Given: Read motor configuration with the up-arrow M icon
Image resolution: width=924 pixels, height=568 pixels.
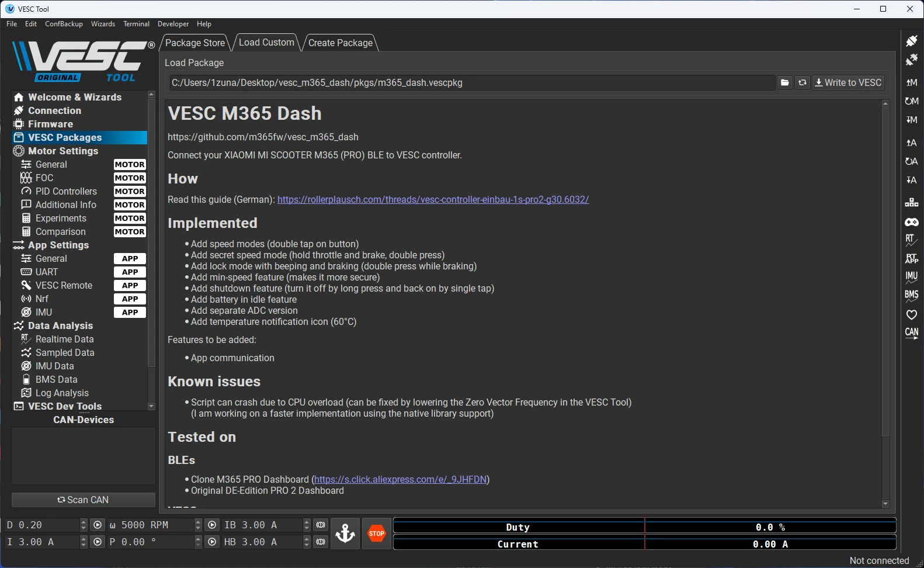Looking at the screenshot, I should tap(911, 82).
